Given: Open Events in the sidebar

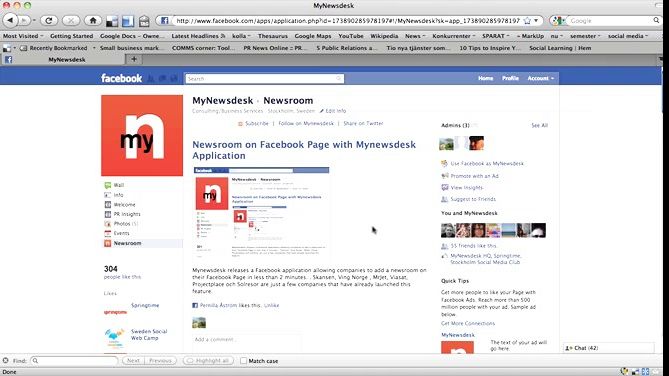Looking at the screenshot, I should click(121, 233).
